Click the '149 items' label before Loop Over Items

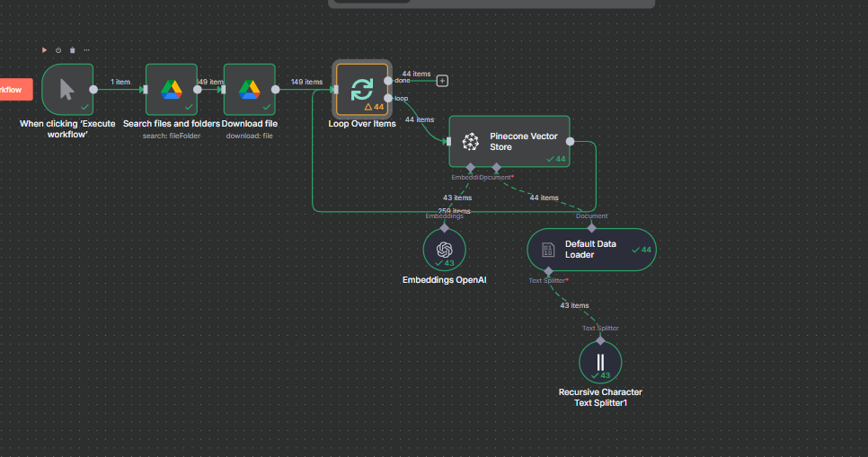306,82
